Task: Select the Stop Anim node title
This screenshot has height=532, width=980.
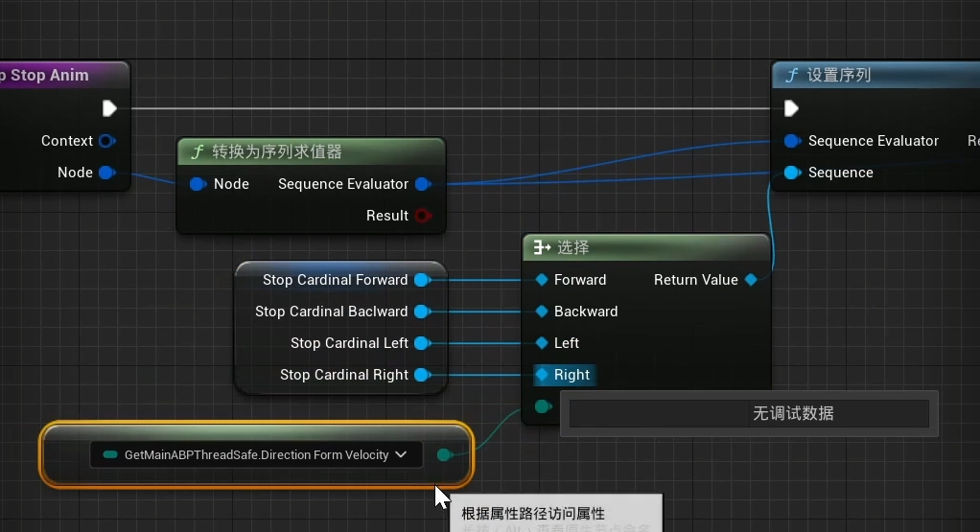Action: [45, 75]
